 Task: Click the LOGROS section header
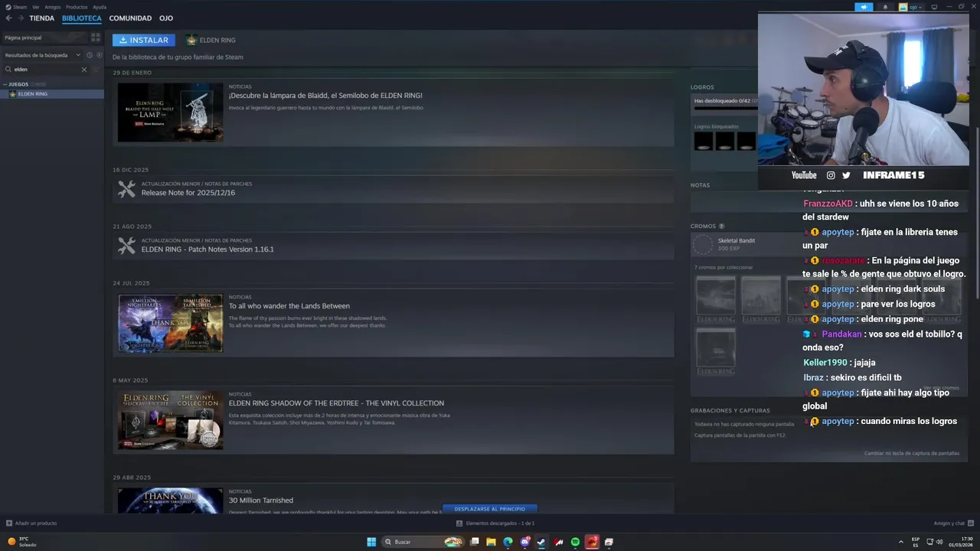pyautogui.click(x=702, y=87)
